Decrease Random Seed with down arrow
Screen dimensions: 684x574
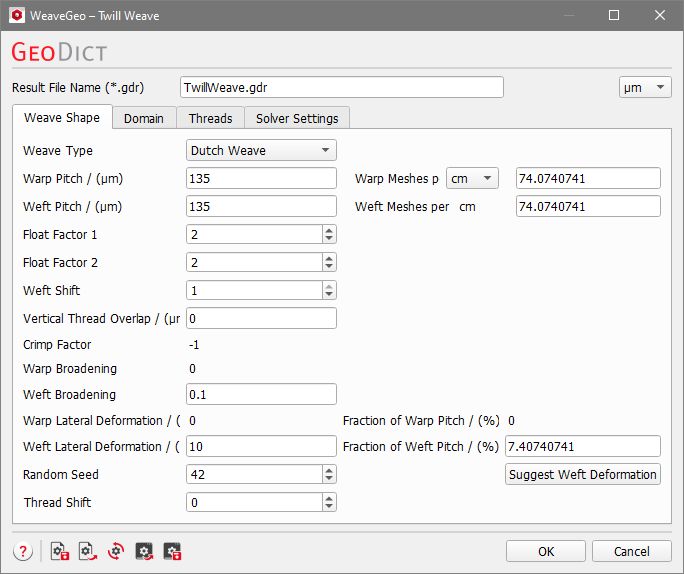[x=329, y=479]
